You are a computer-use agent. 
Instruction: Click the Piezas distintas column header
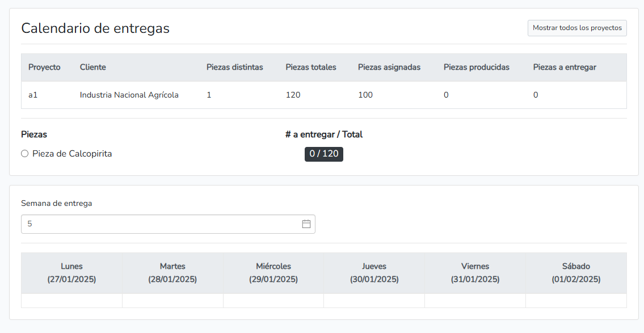coord(235,68)
